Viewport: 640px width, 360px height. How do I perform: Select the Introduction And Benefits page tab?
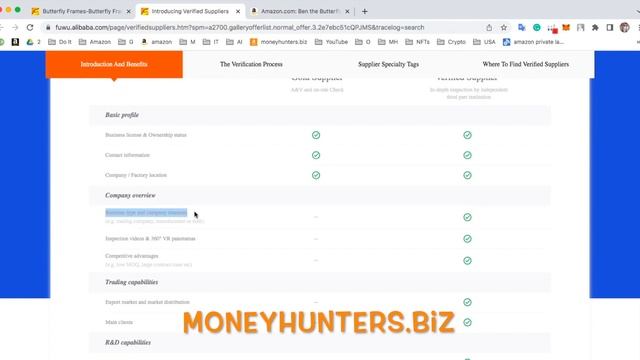click(114, 64)
